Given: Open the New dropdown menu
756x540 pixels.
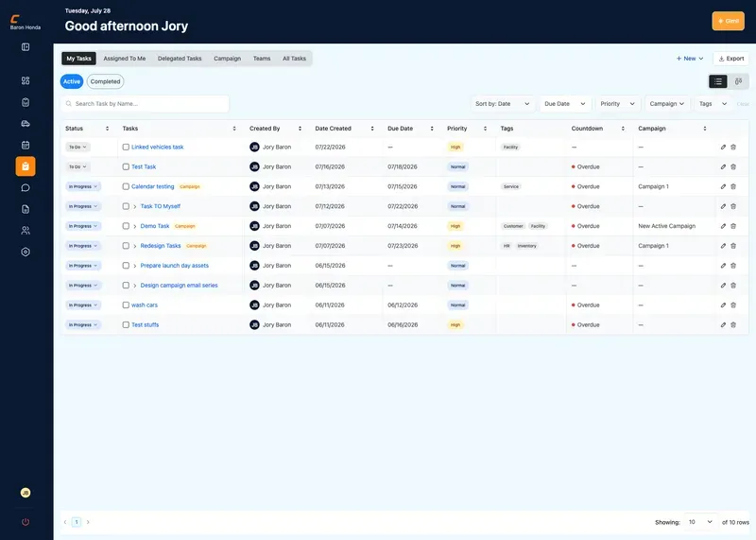Looking at the screenshot, I should [690, 59].
